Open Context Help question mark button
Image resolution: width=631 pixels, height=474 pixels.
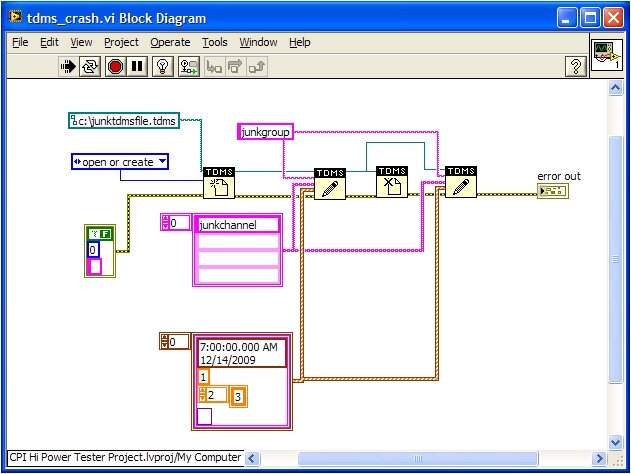(575, 66)
